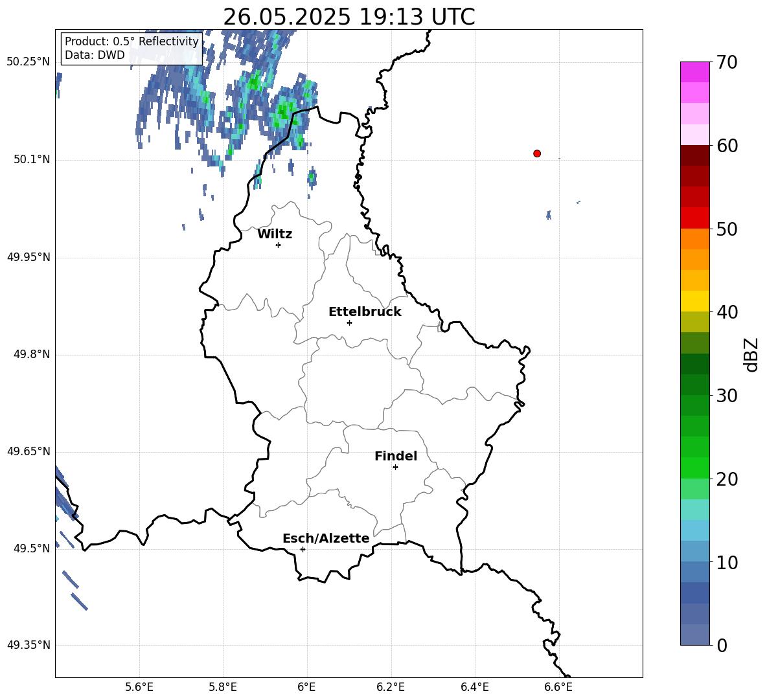The image size is (767, 700).
Task: Click the 30 tick label on colorbar
Action: click(727, 396)
